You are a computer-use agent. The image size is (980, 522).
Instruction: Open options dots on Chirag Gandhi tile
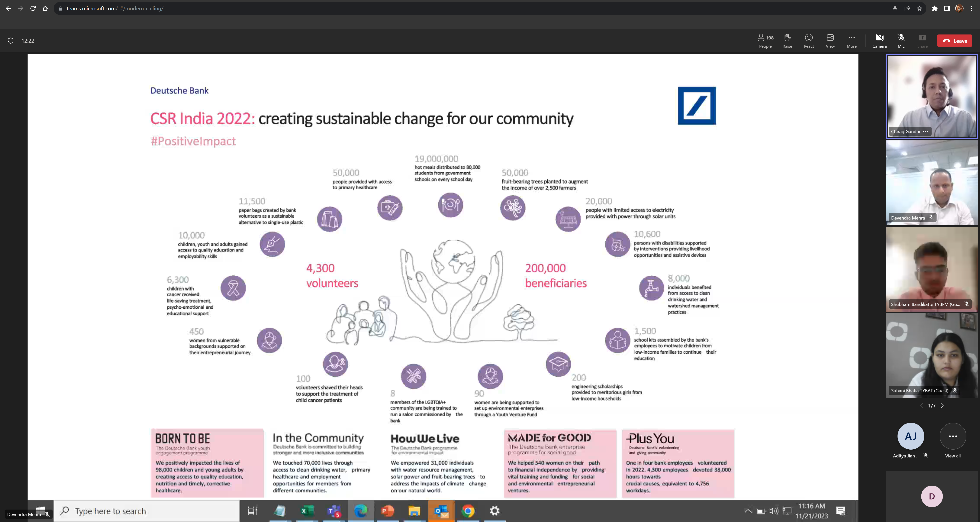926,131
